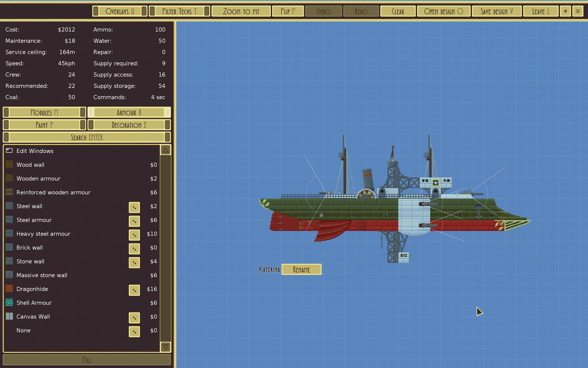Save the current design
The image size is (588, 368).
(497, 11)
